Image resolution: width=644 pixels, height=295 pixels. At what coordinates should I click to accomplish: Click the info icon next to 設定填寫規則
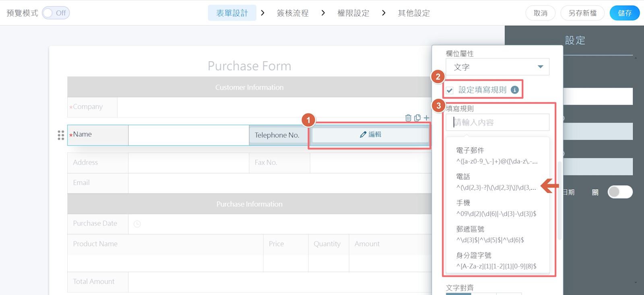pos(514,90)
